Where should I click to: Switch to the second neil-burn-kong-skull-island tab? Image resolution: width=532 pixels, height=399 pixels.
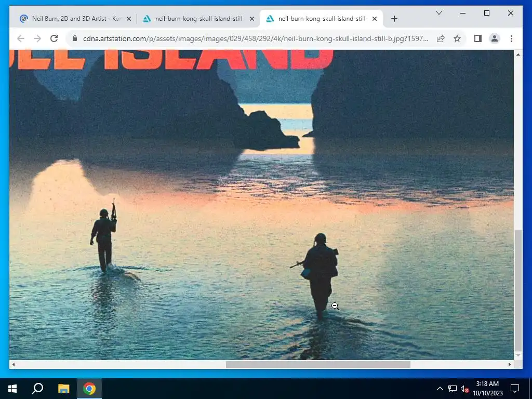pyautogui.click(x=198, y=19)
